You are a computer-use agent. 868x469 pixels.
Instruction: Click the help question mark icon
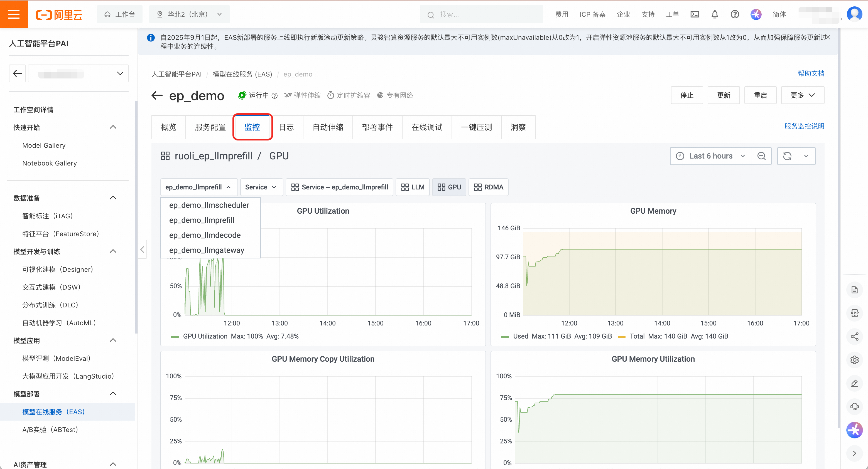point(735,14)
